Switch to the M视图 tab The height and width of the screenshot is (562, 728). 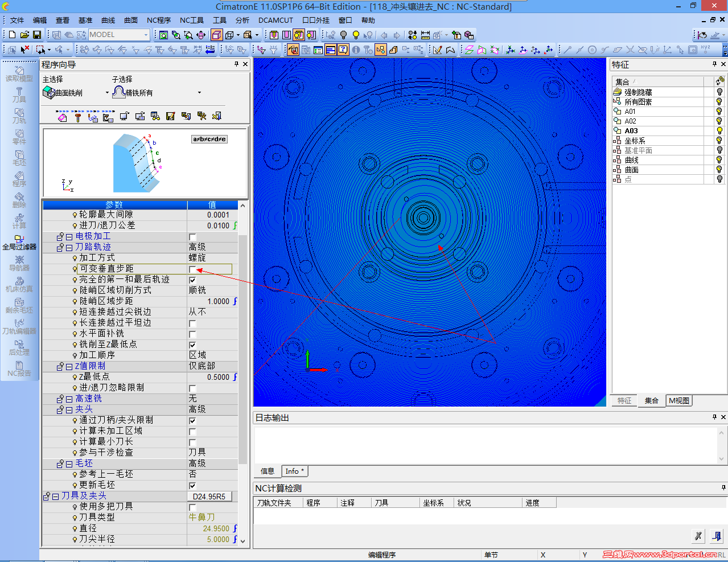[678, 400]
